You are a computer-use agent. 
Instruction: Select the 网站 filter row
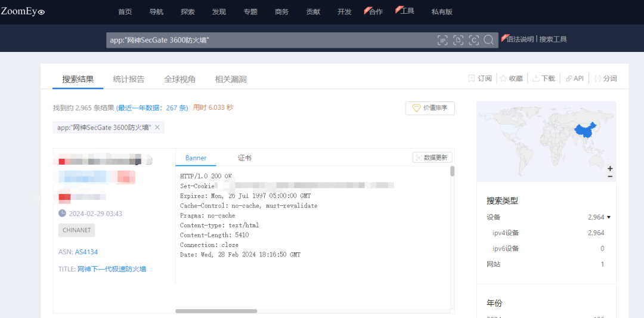(546, 264)
